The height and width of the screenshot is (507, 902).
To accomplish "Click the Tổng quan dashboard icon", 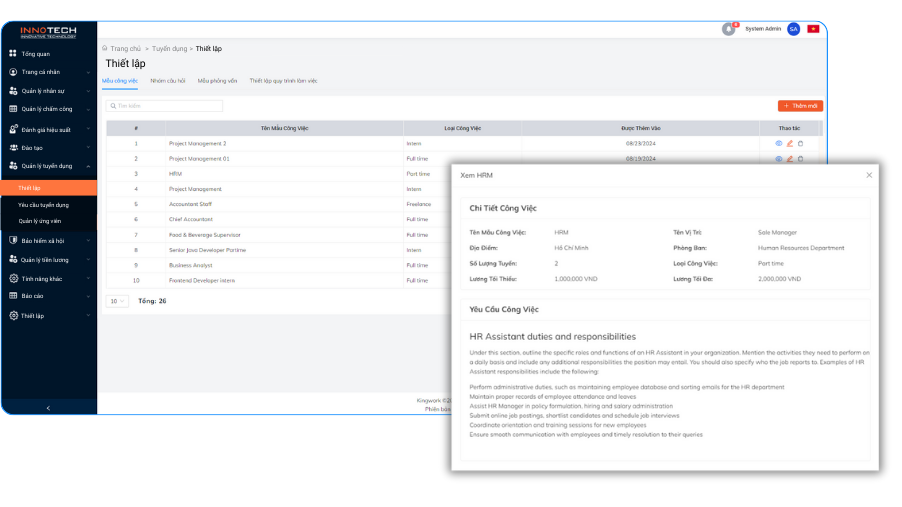I will click(13, 53).
